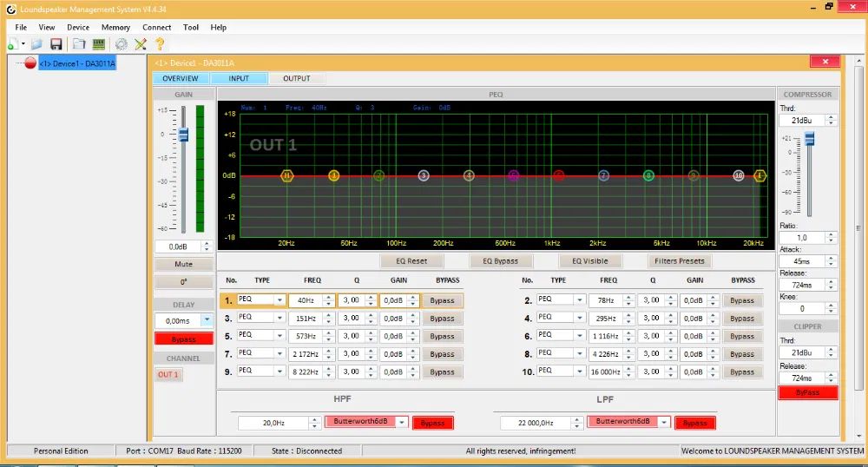This screenshot has height=467, width=868.
Task: Open the new device icon dropdown arrow
Action: [x=23, y=44]
